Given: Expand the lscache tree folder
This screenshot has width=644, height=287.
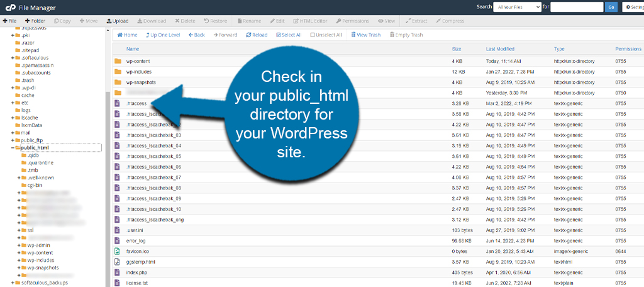Looking at the screenshot, I should 13,118.
